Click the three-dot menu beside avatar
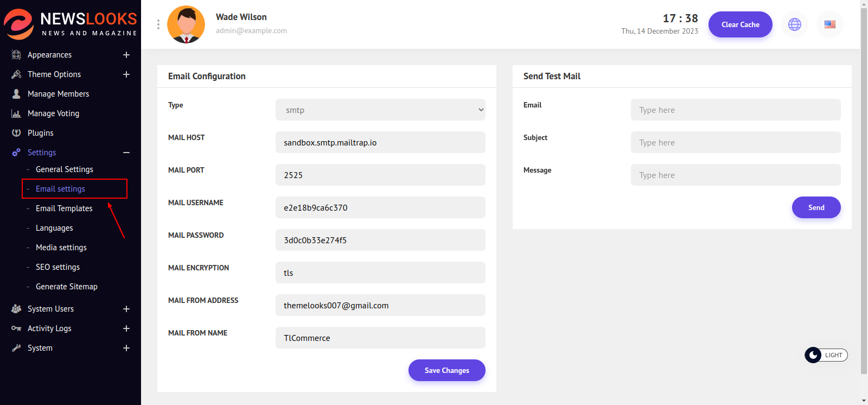The height and width of the screenshot is (405, 868). point(158,24)
